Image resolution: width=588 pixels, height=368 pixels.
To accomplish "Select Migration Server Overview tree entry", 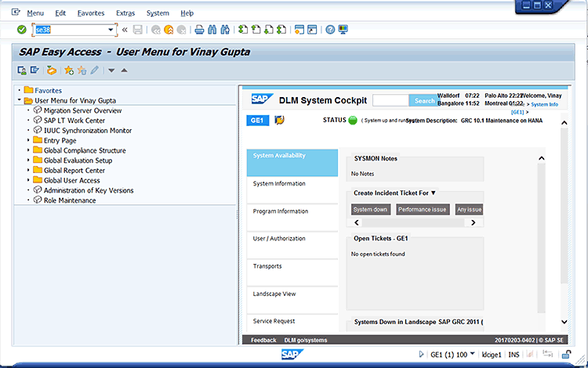I will (82, 110).
